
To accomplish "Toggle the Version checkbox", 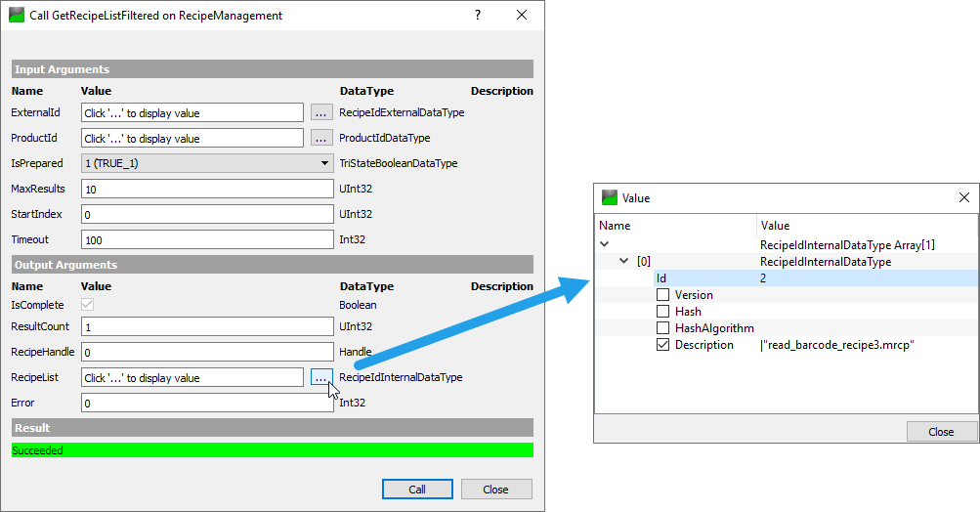I will pyautogui.click(x=663, y=295).
